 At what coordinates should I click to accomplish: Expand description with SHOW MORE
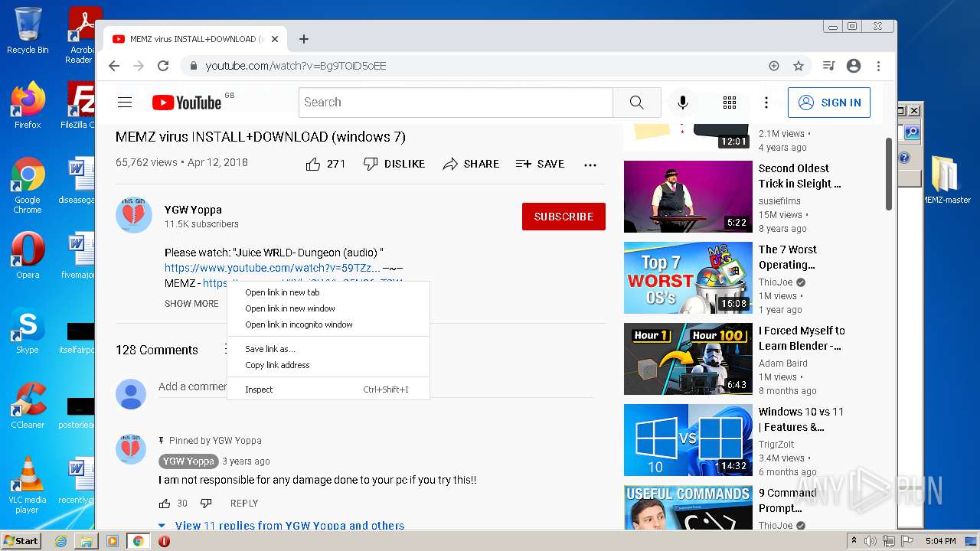[191, 304]
